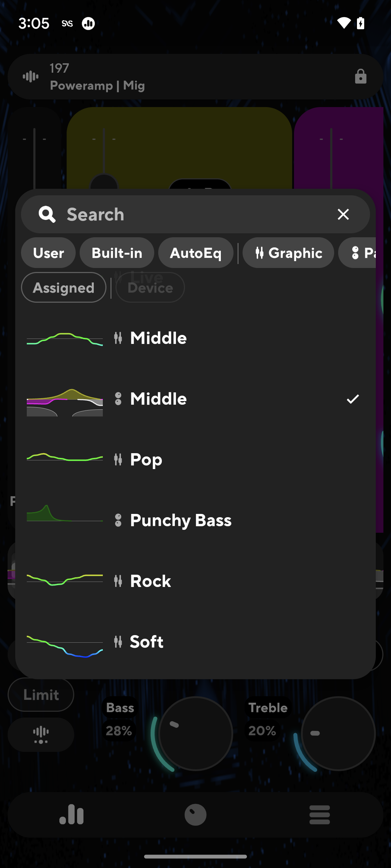Select the Rock preset
This screenshot has height=868, width=391.
coord(150,581)
